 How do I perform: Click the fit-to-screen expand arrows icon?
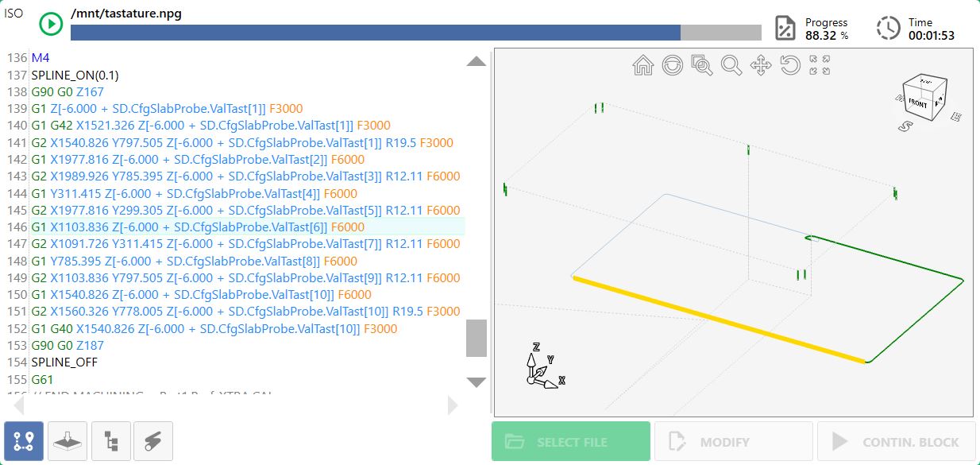pos(820,65)
